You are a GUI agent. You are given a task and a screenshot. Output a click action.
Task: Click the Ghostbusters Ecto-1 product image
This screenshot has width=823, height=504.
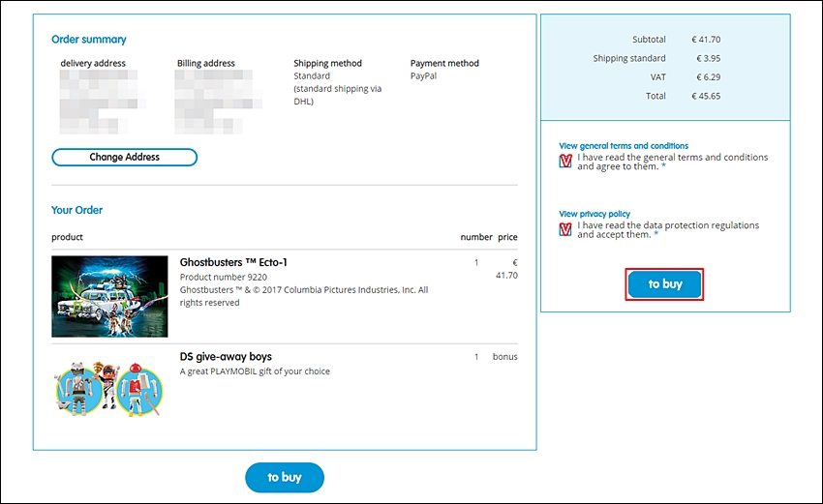pos(109,296)
